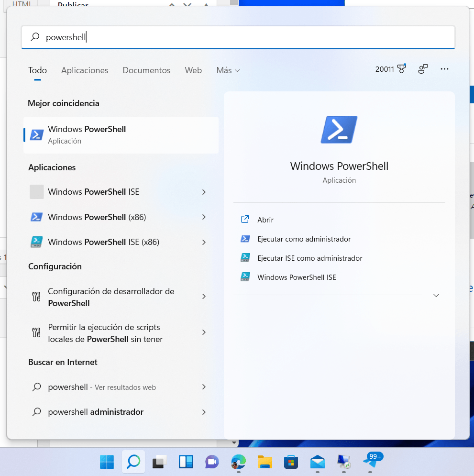Open Microsoft Edge from the taskbar
Screen dimensions: 474x476
pyautogui.click(x=238, y=462)
